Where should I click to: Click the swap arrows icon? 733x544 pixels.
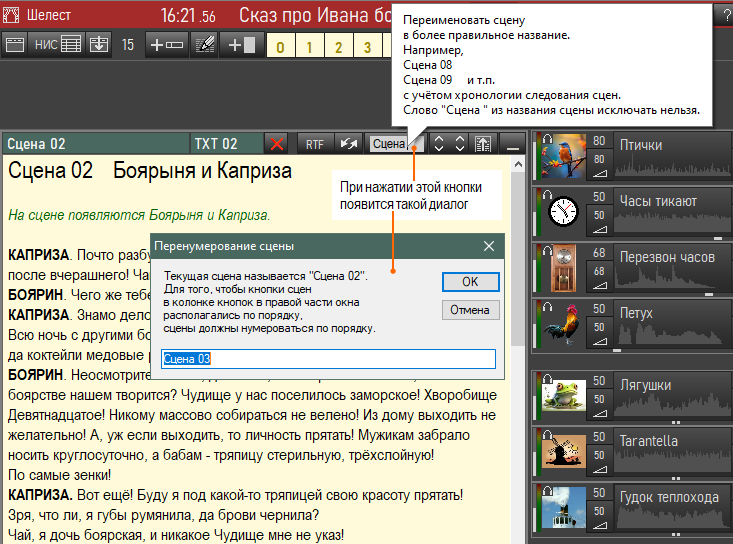point(349,144)
